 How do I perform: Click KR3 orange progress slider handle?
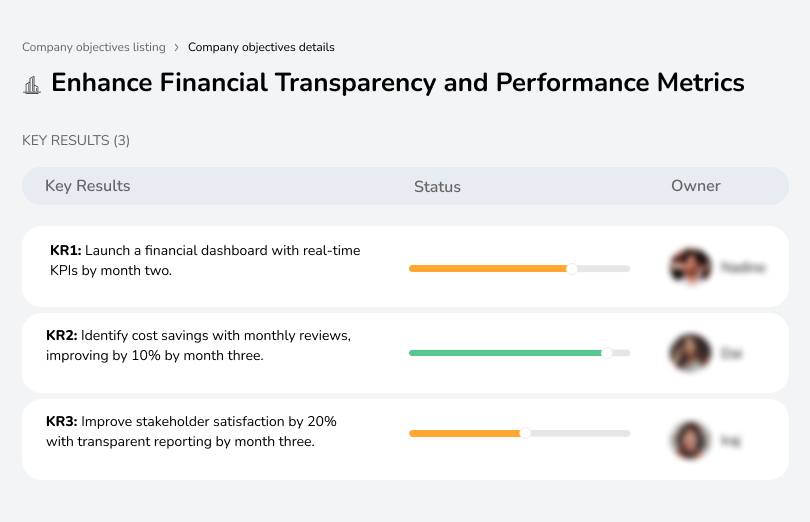point(525,433)
